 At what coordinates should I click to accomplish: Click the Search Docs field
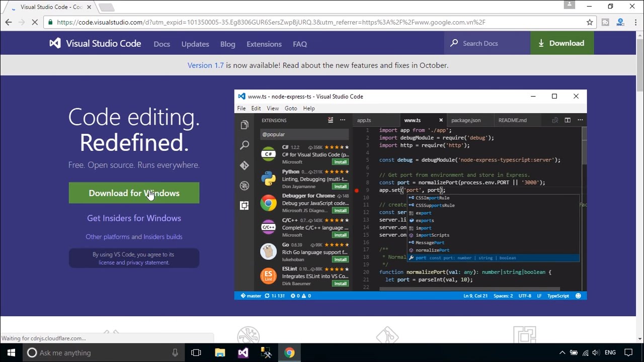click(487, 43)
